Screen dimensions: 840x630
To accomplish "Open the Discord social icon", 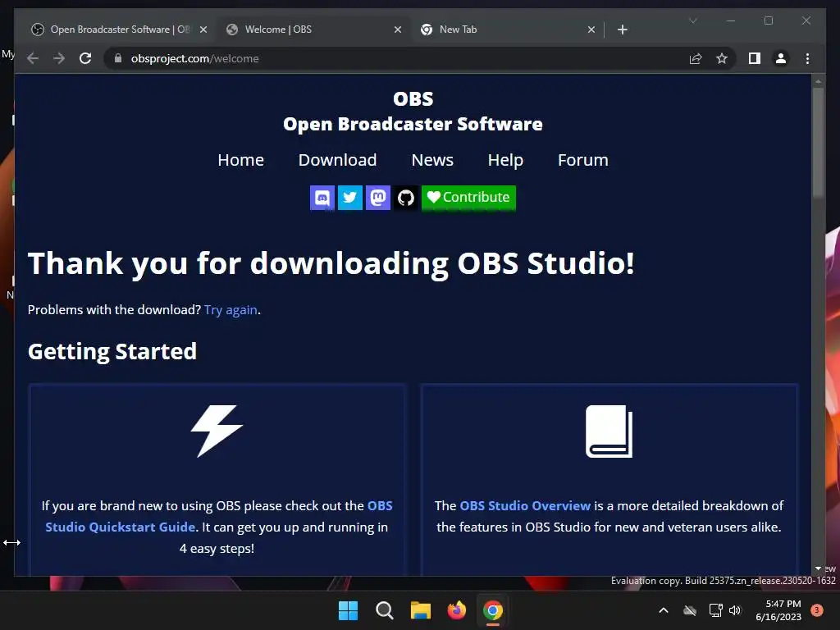I will (322, 198).
